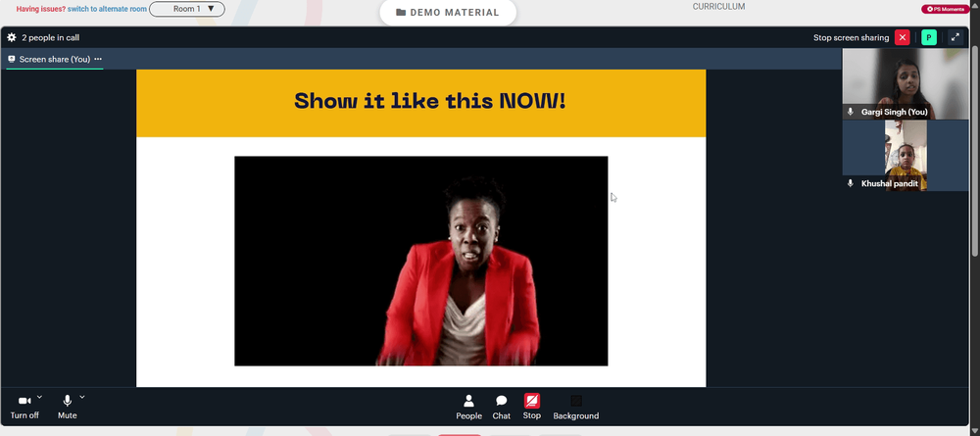
Task: Click the PS Moments badge
Action: pyautogui.click(x=945, y=9)
